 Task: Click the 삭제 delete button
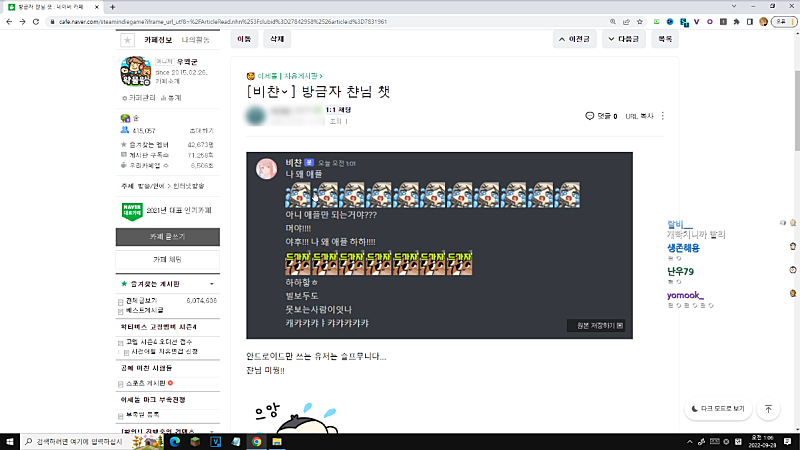(277, 39)
